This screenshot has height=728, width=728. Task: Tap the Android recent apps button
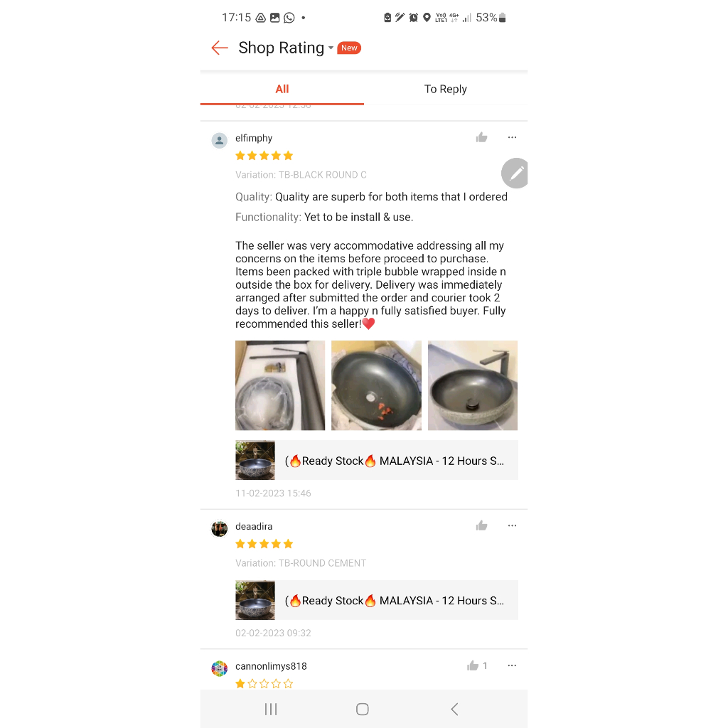(271, 709)
